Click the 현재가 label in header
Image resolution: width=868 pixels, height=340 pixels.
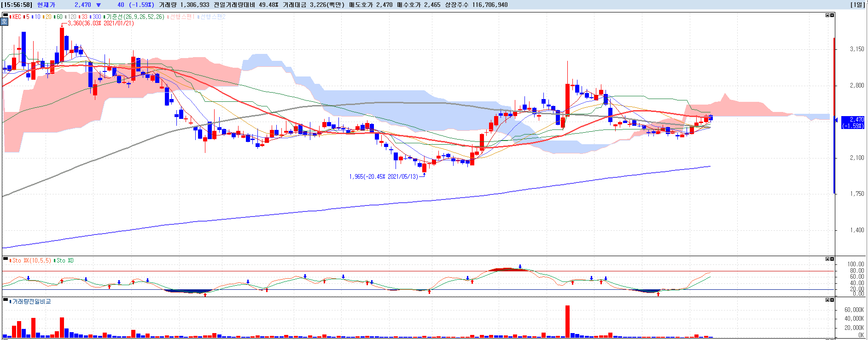point(46,5)
